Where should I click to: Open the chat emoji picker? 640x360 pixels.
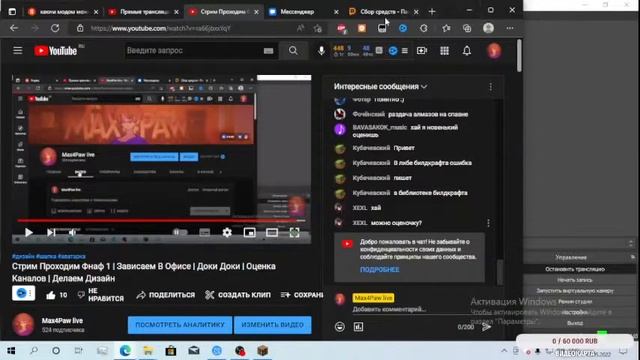coord(340,327)
